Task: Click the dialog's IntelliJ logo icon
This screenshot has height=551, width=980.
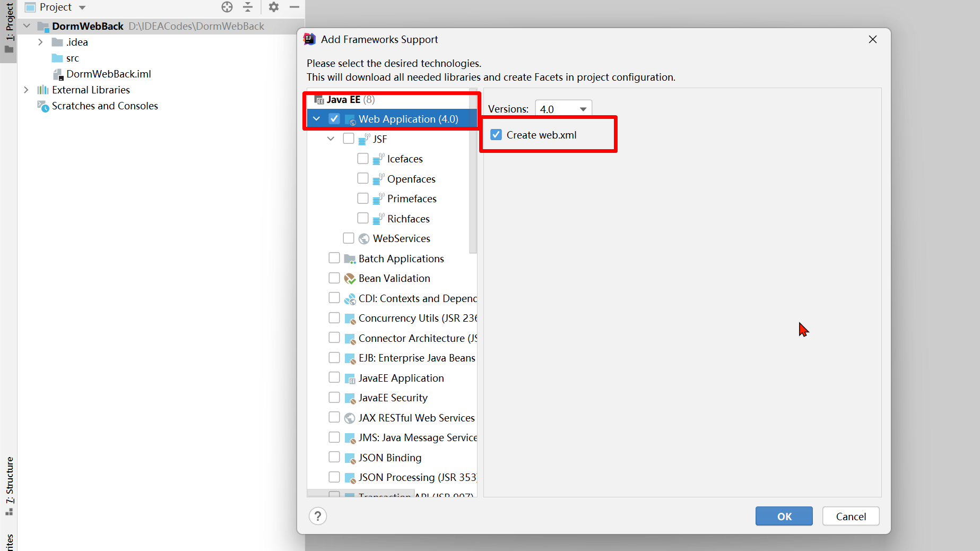Action: point(309,39)
